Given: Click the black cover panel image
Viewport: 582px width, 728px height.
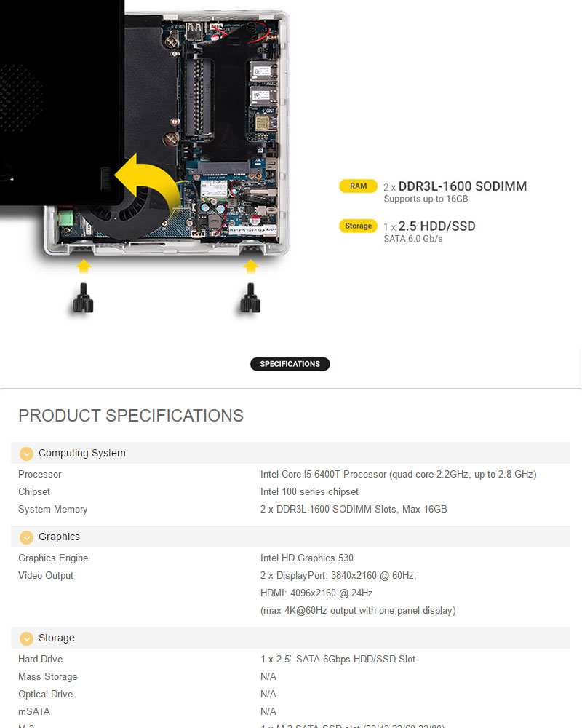Looking at the screenshot, I should pos(62,102).
